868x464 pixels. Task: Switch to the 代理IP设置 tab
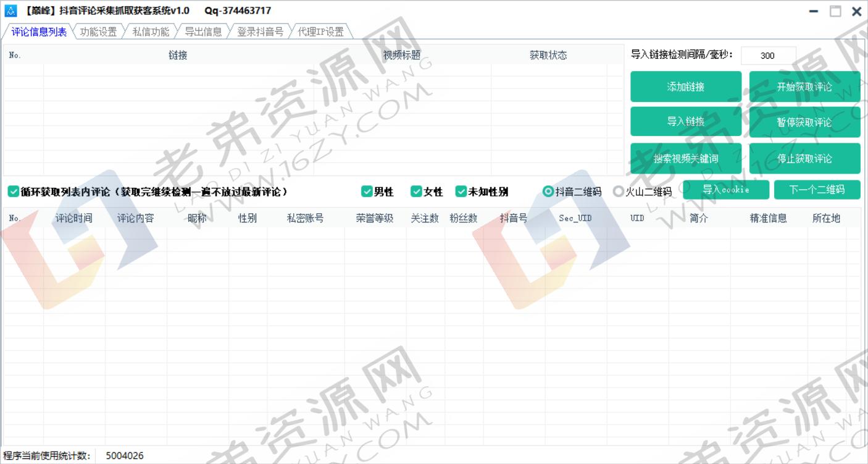tap(321, 32)
